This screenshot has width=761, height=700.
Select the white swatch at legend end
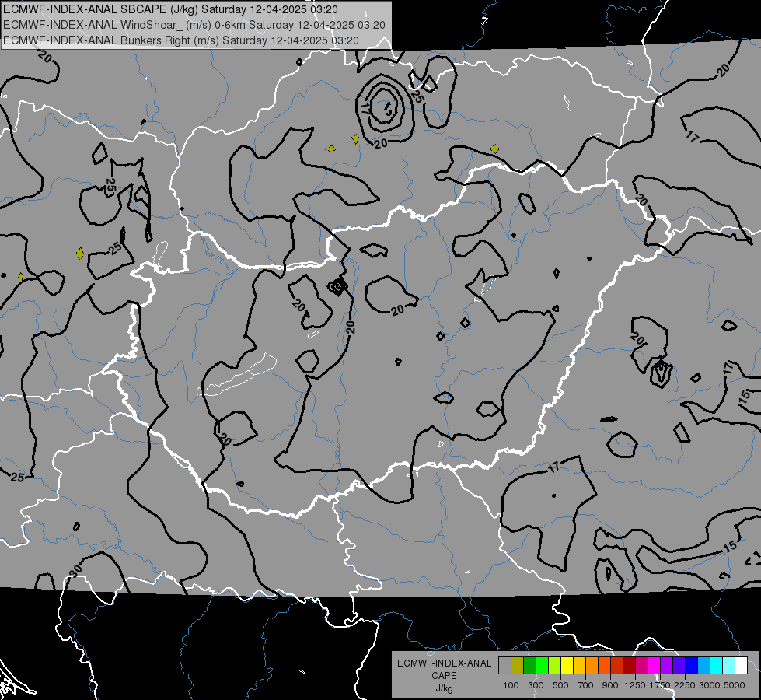tap(741, 666)
